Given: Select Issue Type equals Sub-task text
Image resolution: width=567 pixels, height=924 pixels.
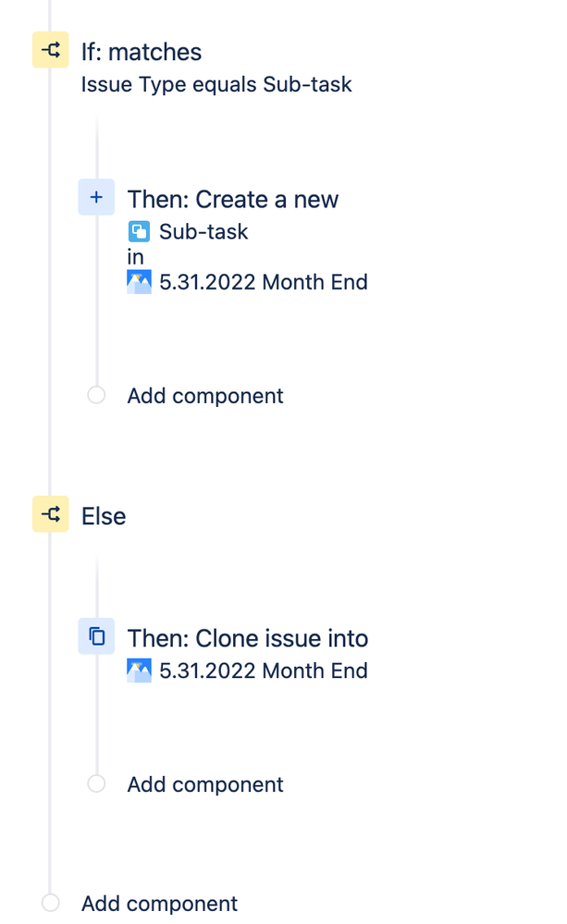Looking at the screenshot, I should click(216, 84).
